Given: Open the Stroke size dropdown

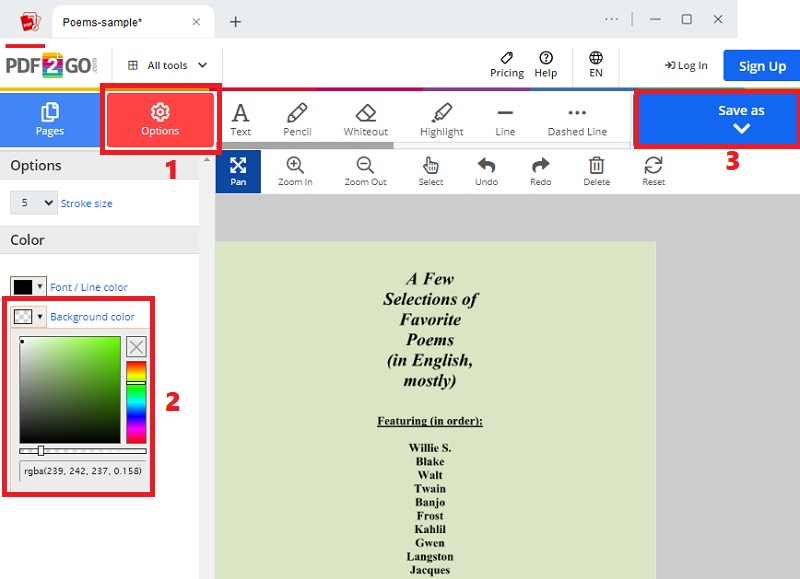Looking at the screenshot, I should pyautogui.click(x=33, y=202).
